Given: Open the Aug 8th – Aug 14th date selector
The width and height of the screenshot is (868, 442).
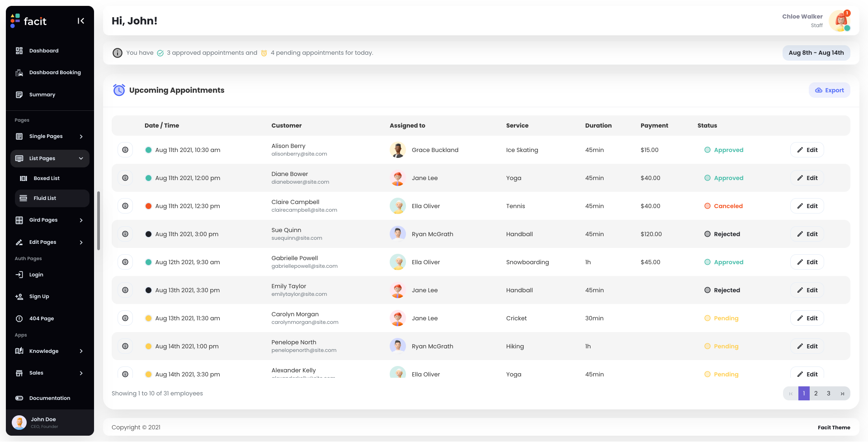Looking at the screenshot, I should 816,52.
